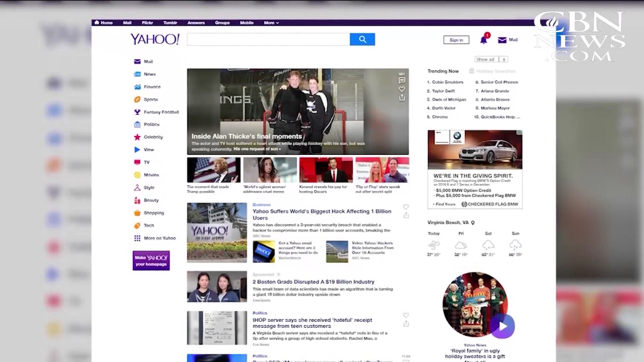The height and width of the screenshot is (362, 644).
Task: Open the Kimmel hosting Oscars thumbnail
Action: (x=326, y=170)
